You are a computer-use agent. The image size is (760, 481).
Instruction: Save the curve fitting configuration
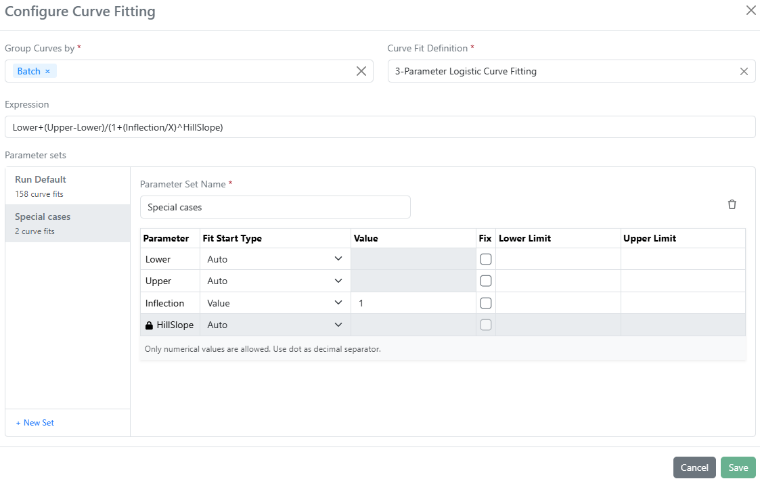tap(738, 467)
